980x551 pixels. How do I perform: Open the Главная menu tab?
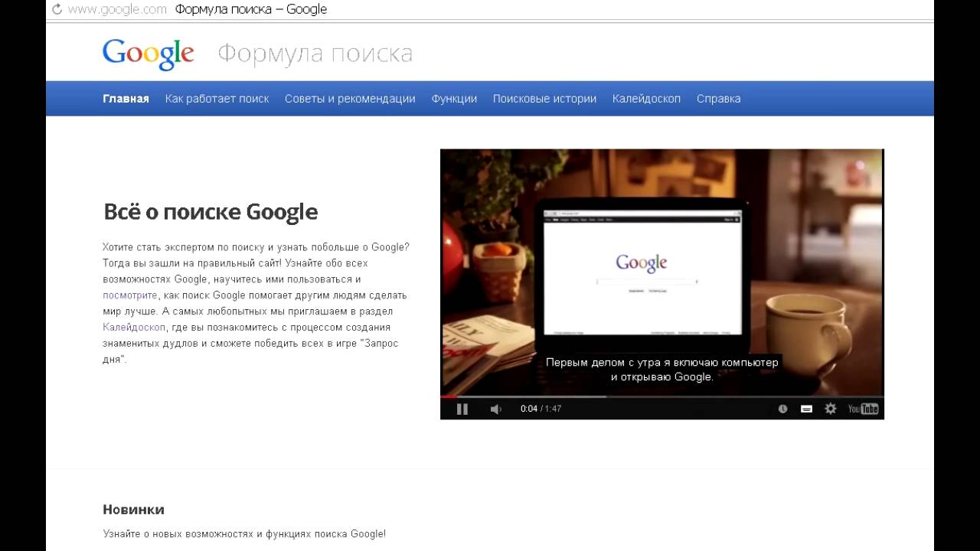(x=126, y=99)
